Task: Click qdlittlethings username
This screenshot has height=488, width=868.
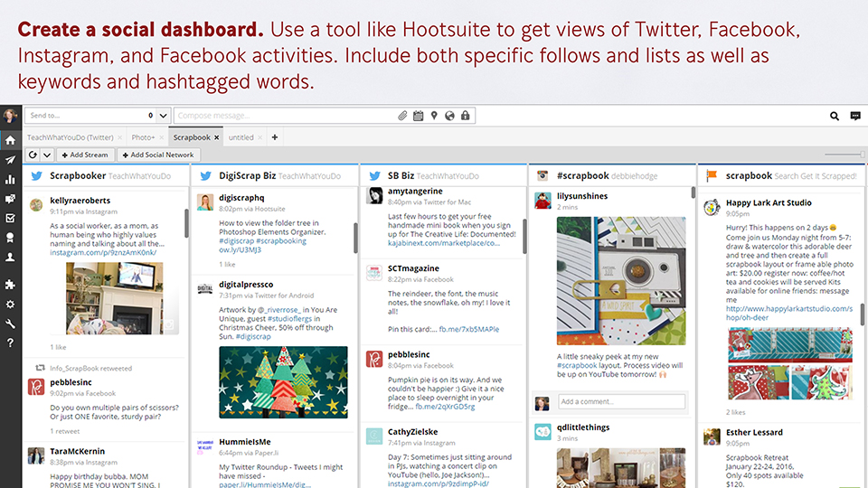Action: (583, 427)
